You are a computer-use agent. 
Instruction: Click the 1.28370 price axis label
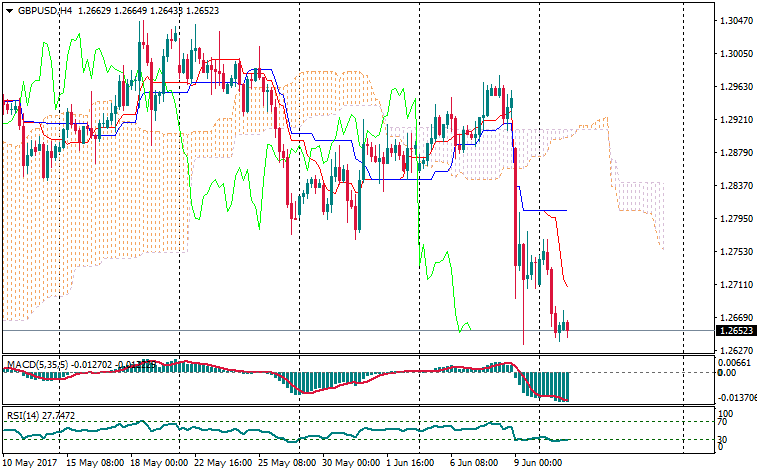[x=735, y=186]
